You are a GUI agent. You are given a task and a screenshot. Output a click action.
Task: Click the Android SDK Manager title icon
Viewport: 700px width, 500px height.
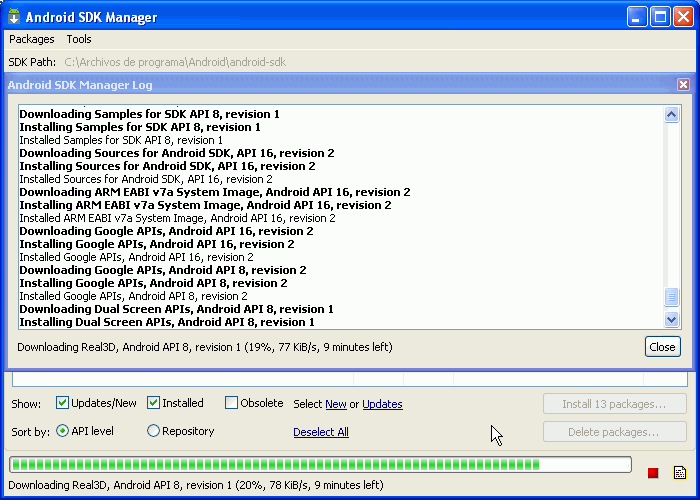pos(14,17)
